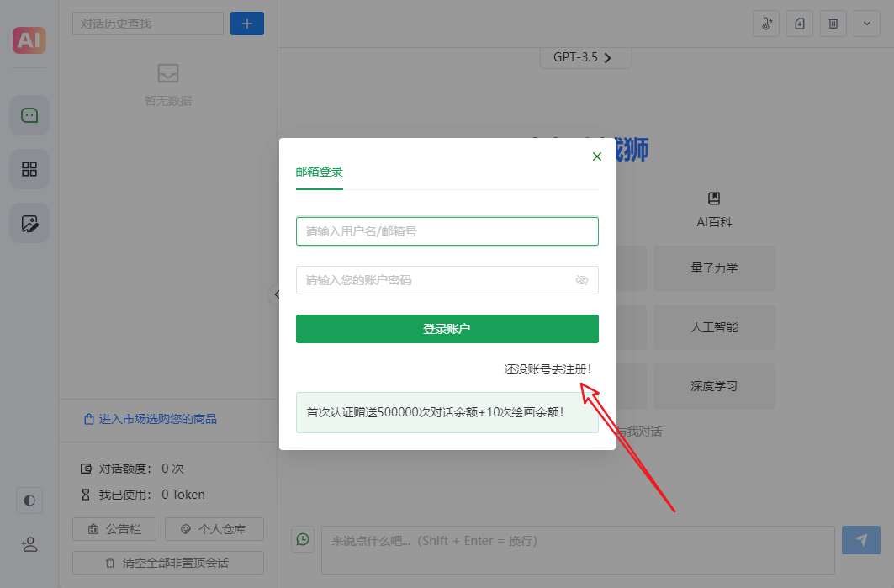Select the AI drawing icon in sidebar
This screenshot has width=894, height=588.
click(29, 223)
